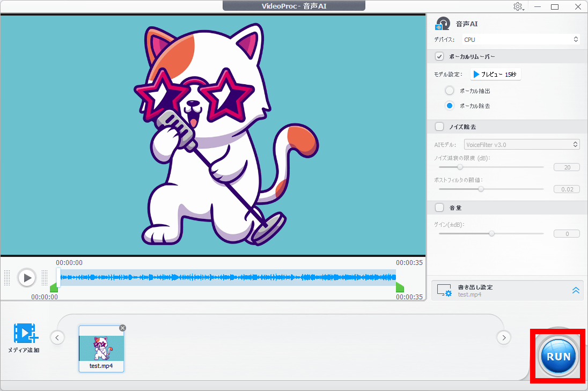The width and height of the screenshot is (588, 391).
Task: Open the デバイス CPU dropdown
Action: [521, 39]
